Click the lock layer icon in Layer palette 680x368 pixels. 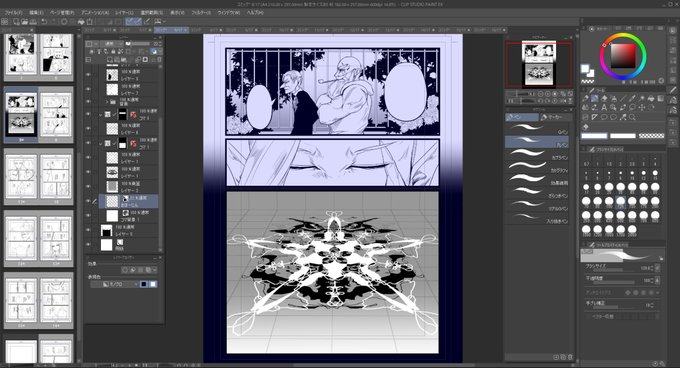tap(113, 52)
